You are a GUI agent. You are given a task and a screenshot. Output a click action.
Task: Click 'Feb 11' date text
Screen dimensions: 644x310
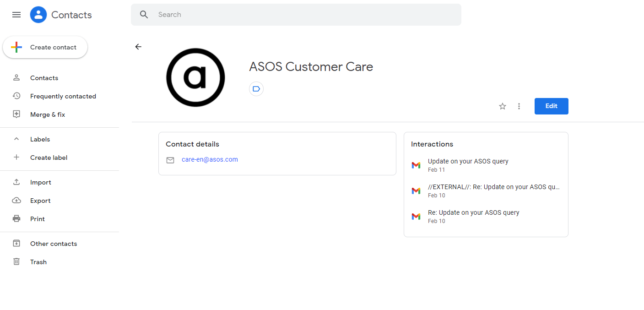(x=436, y=170)
